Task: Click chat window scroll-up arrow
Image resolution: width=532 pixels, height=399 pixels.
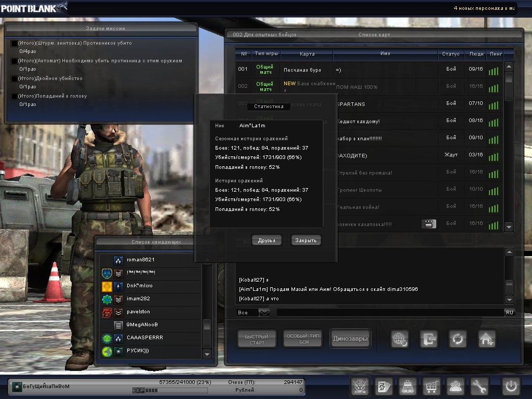Action: 509,252
